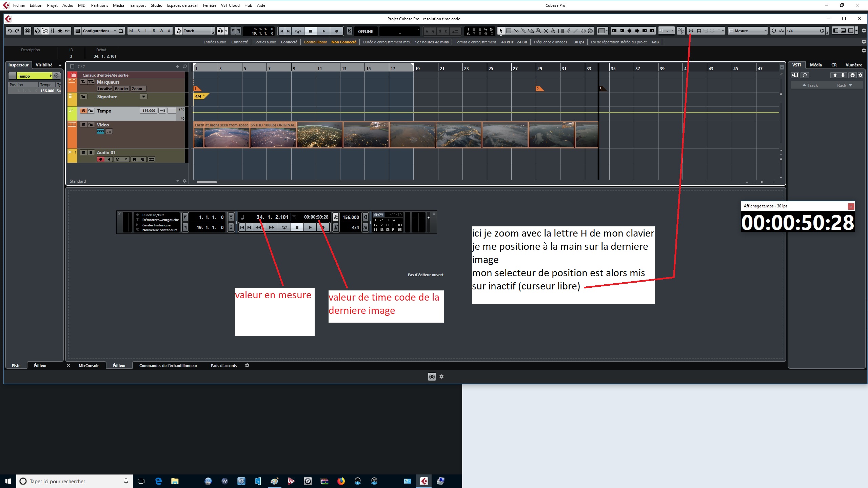Click marker 2 flag in marker track
The image size is (868, 488).
click(539, 89)
